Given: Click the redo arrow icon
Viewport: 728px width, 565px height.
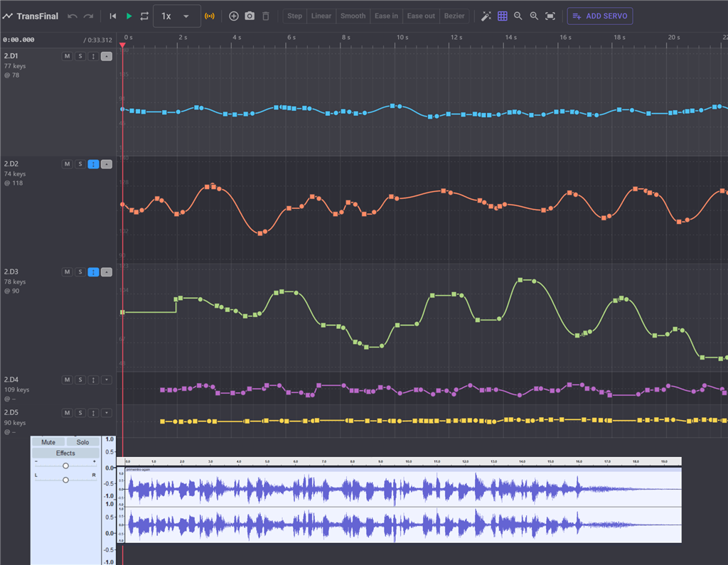Looking at the screenshot, I should [88, 16].
